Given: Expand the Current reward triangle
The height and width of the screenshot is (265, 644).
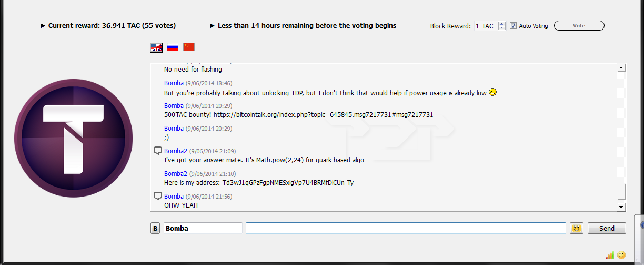Looking at the screenshot, I should 43,26.
